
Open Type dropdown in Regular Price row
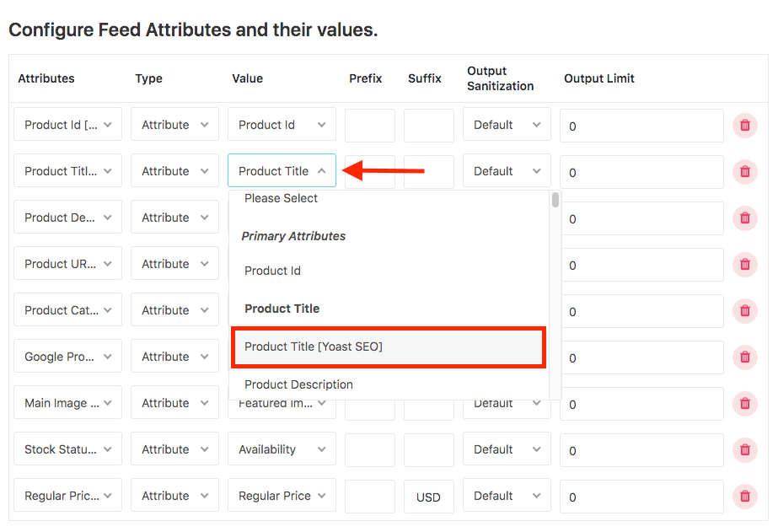(x=174, y=495)
